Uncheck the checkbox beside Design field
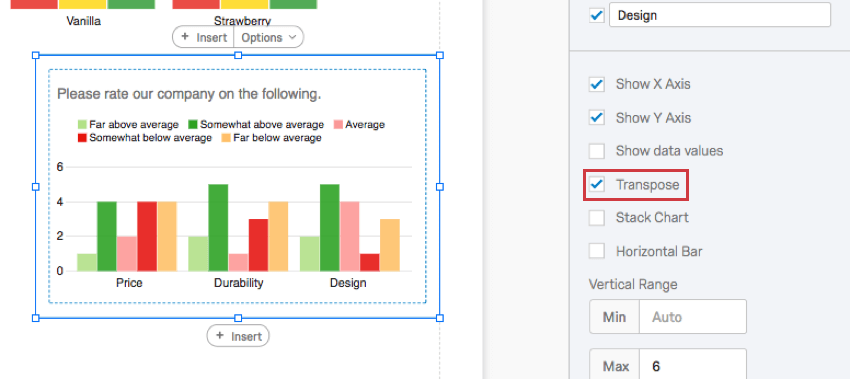Screen dimensions: 850x379 pyautogui.click(x=597, y=15)
